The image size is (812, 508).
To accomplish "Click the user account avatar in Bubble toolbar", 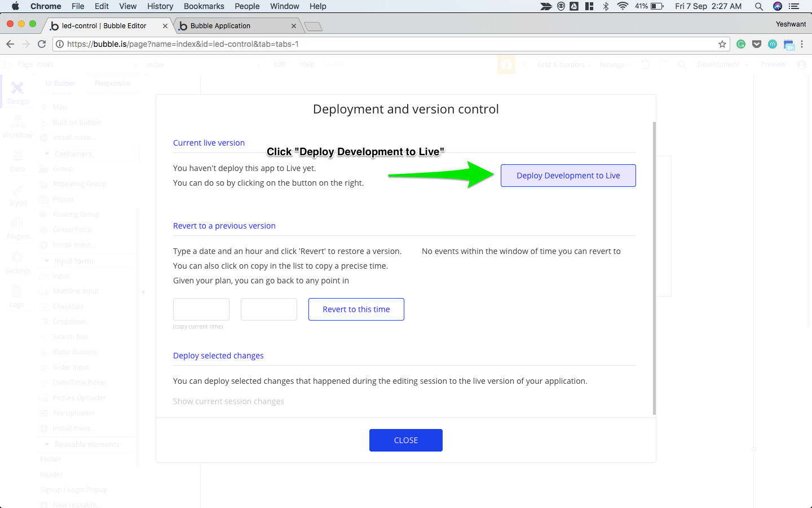I will (801, 64).
